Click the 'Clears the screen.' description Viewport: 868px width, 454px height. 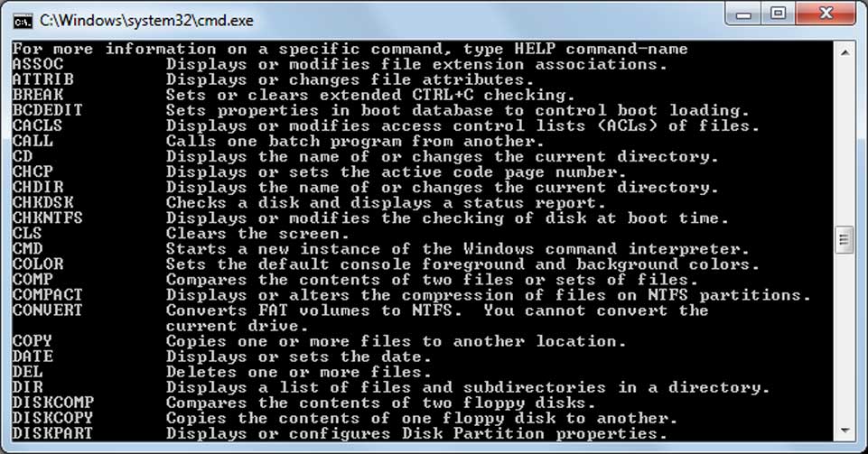point(258,234)
